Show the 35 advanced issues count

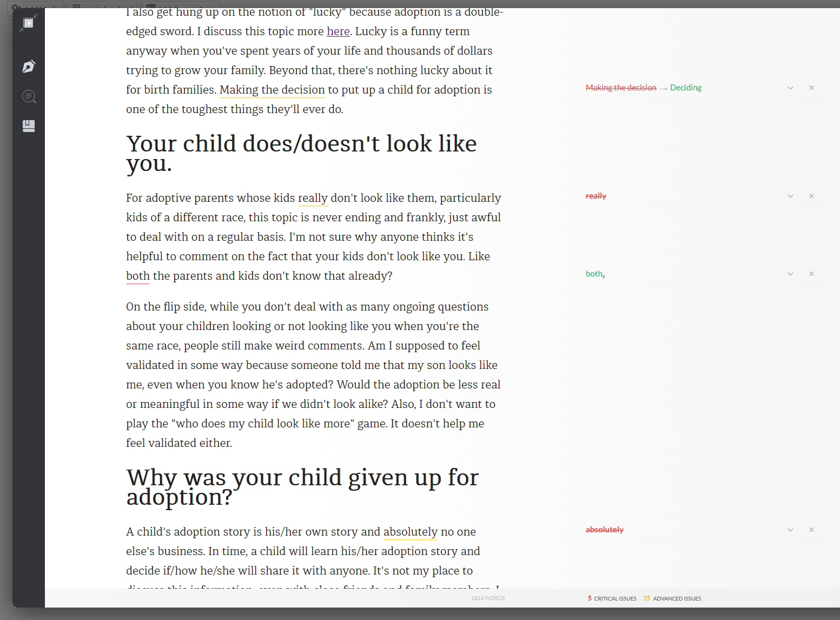(x=672, y=598)
